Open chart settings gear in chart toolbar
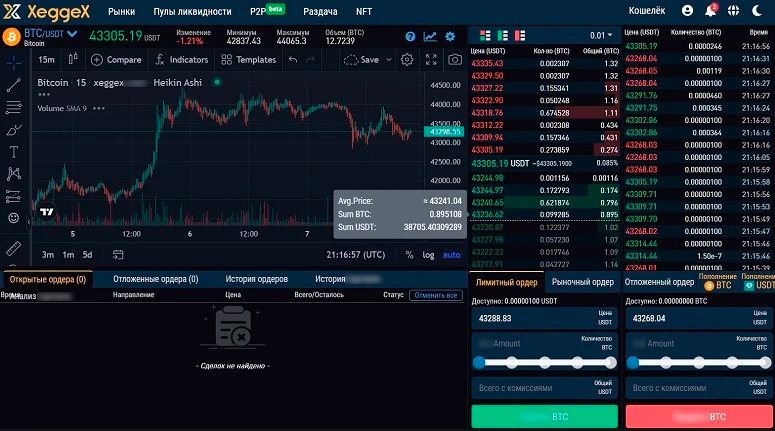Image resolution: width=775 pixels, height=431 pixels. [407, 60]
